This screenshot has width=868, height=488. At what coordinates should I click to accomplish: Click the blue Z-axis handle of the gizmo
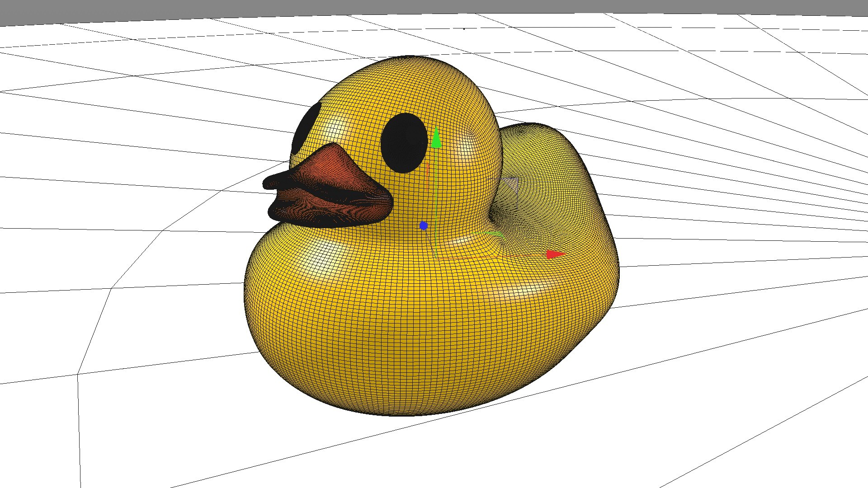[424, 225]
